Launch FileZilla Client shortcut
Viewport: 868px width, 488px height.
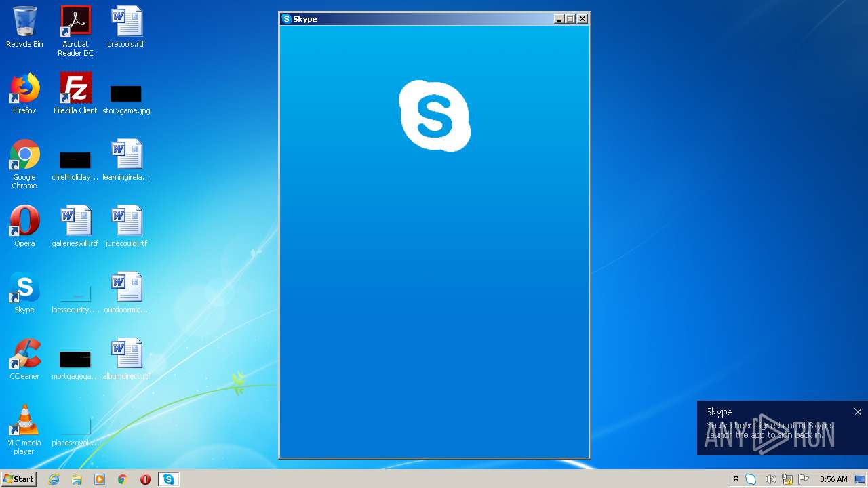[x=75, y=94]
